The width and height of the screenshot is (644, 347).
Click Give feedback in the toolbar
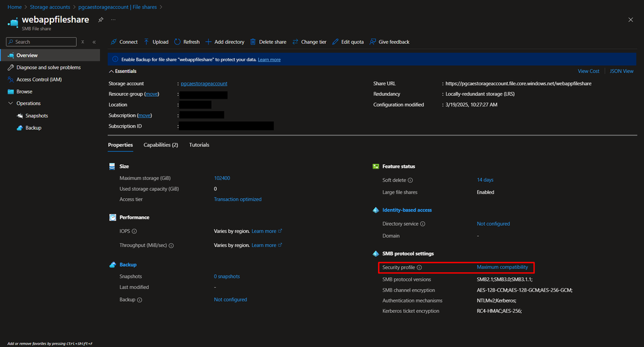tap(389, 42)
